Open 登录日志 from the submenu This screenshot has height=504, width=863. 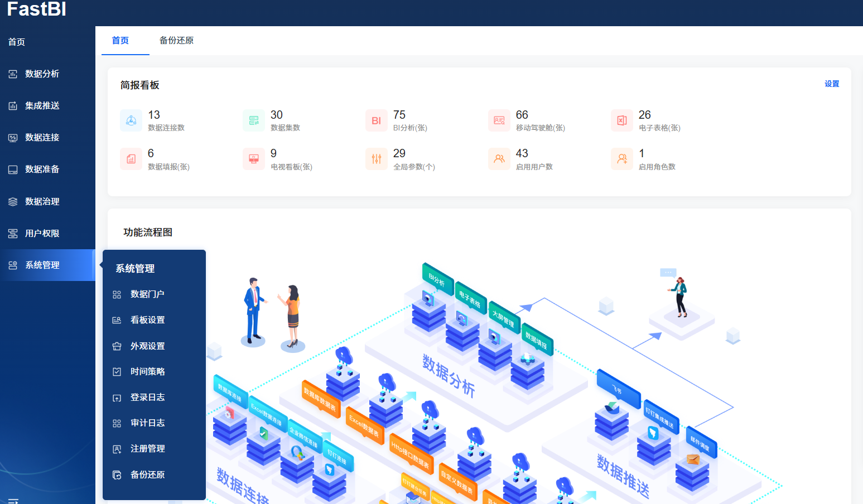click(x=147, y=398)
